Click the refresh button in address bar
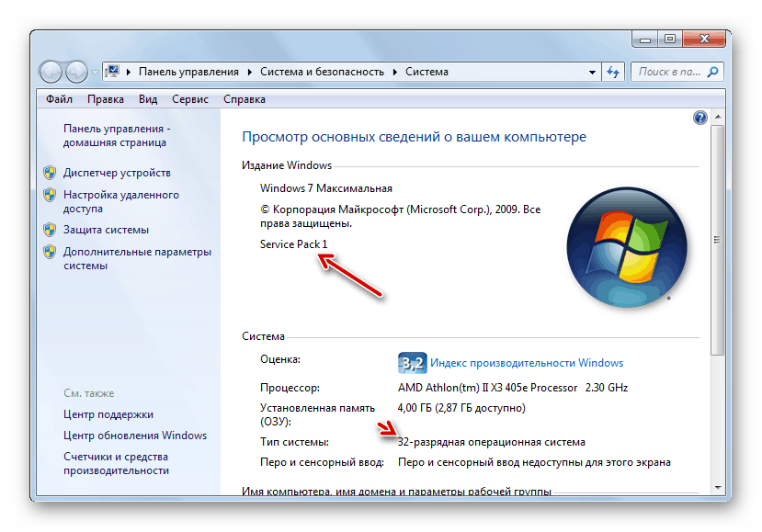 click(613, 73)
